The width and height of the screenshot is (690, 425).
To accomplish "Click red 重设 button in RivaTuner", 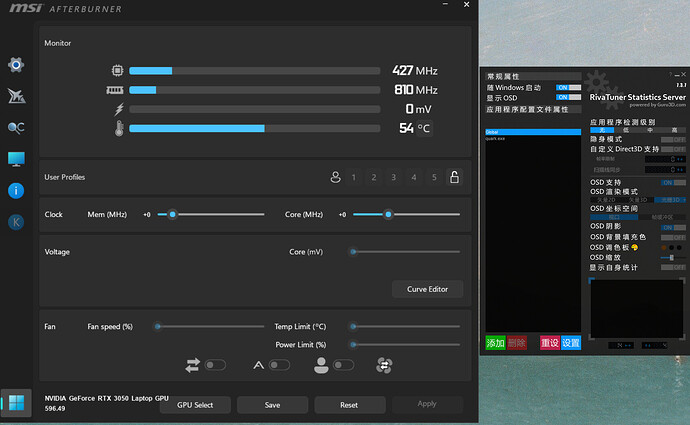I will click(x=550, y=343).
